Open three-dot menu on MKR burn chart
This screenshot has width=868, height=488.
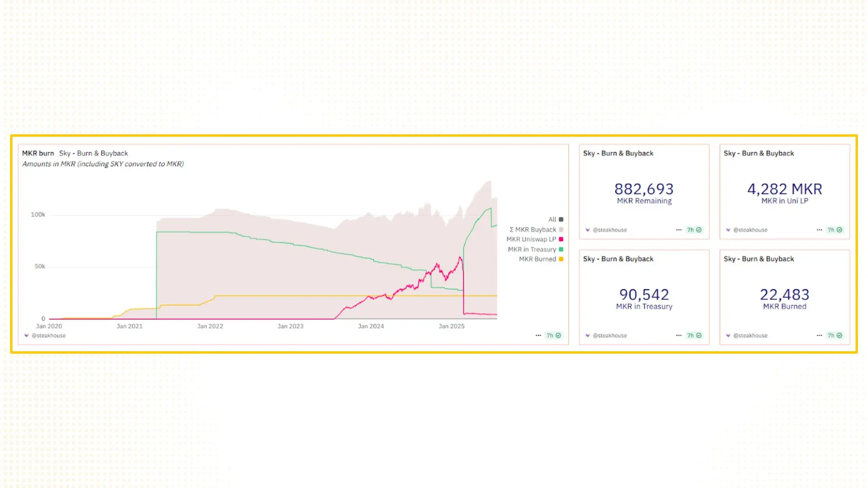click(x=538, y=335)
